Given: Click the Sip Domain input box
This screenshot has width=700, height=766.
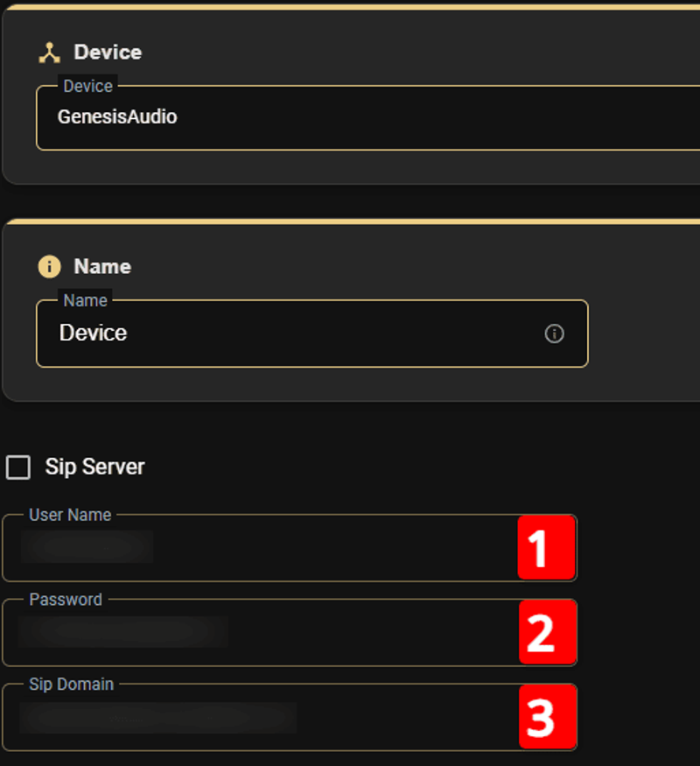Looking at the screenshot, I should pyautogui.click(x=262, y=717).
